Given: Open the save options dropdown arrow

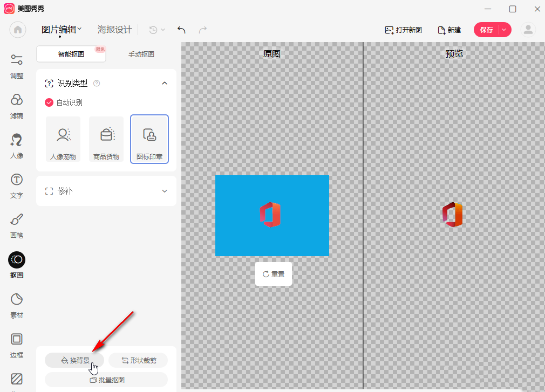Looking at the screenshot, I should click(504, 30).
